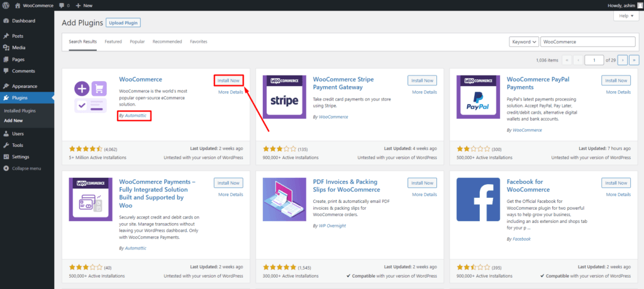Image resolution: width=644 pixels, height=289 pixels.
Task: Click the Pages icon in sidebar
Action: point(6,59)
